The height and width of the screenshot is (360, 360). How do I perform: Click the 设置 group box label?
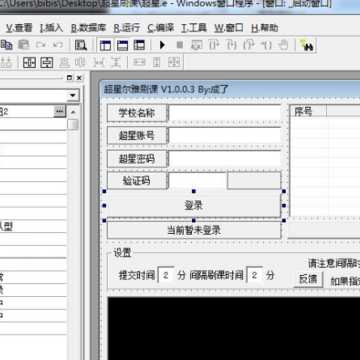coord(122,253)
